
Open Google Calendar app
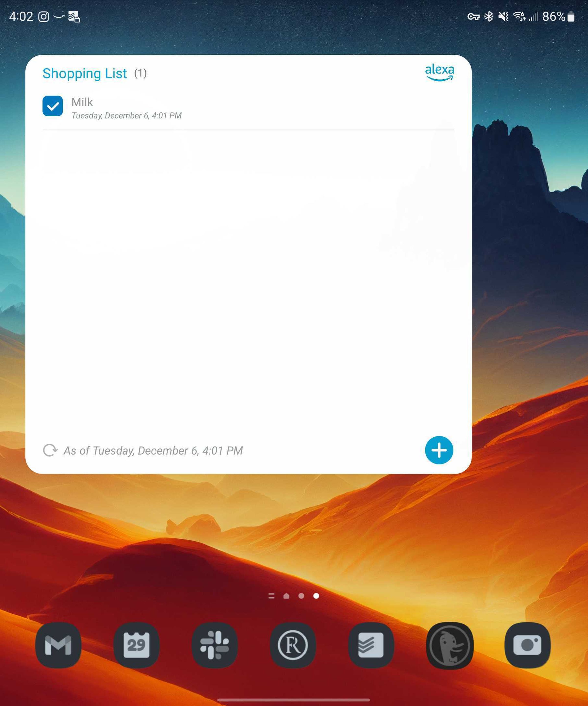(x=137, y=645)
